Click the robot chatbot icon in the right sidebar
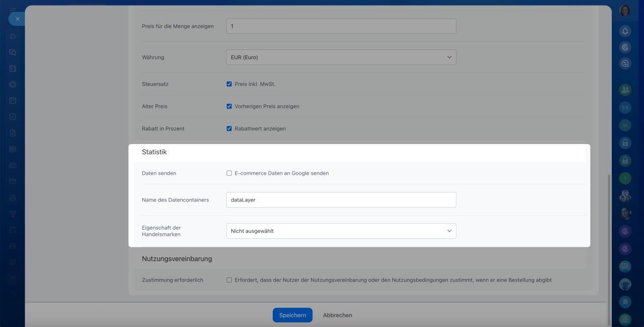Image resolution: width=644 pixels, height=327 pixels. [x=625, y=284]
